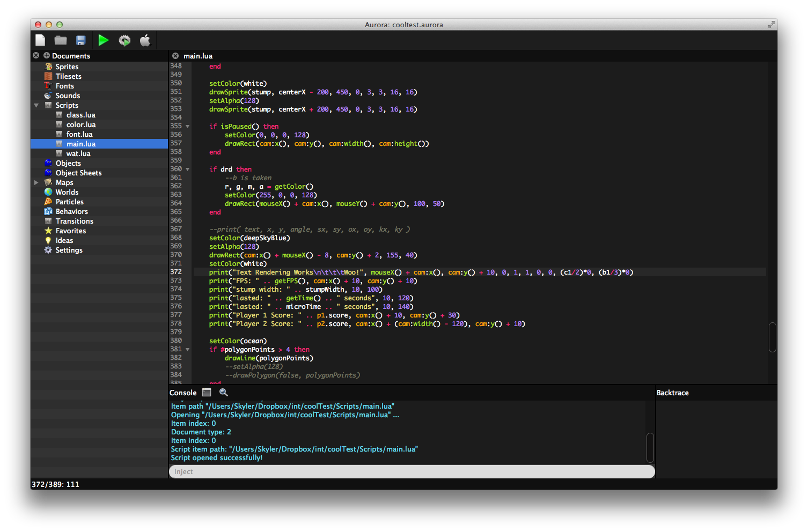Click the console output scrollbar thumb
808x532 pixels.
click(650, 448)
